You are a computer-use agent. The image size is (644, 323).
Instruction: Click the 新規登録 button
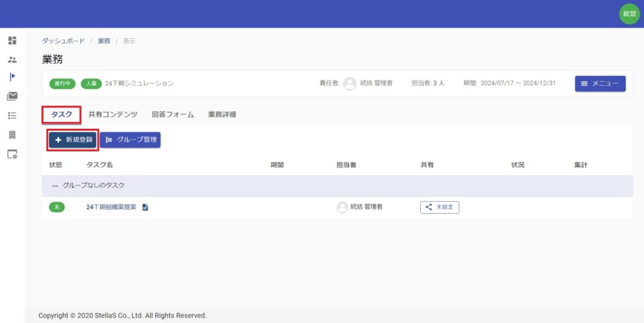74,140
